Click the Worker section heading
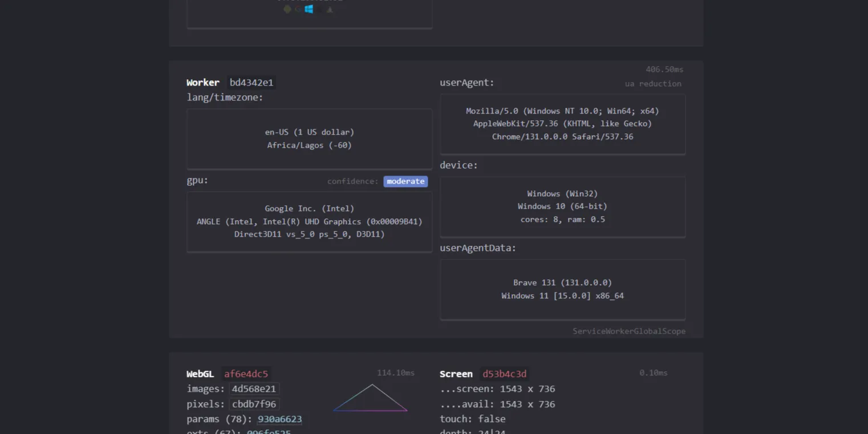The width and height of the screenshot is (868, 434). pyautogui.click(x=203, y=83)
